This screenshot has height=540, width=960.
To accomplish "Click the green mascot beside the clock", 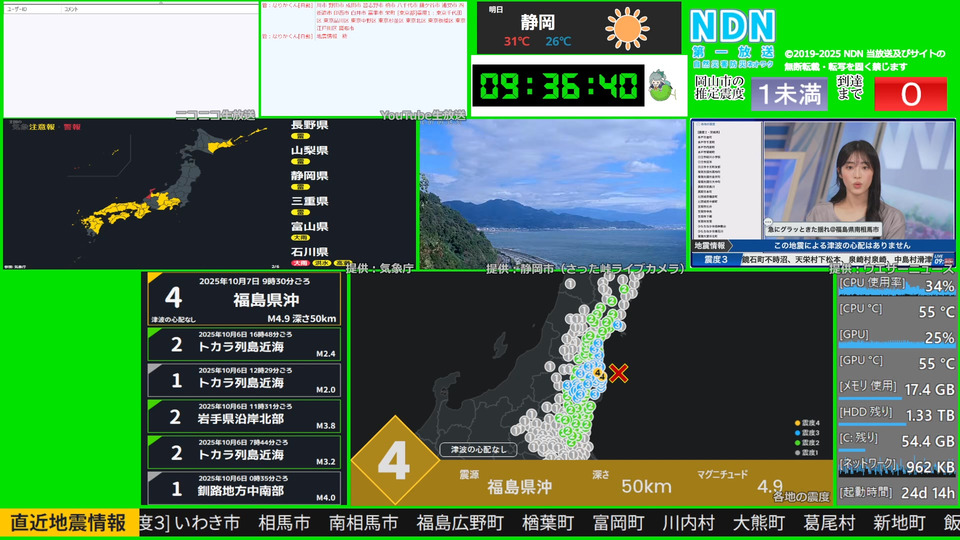I will coord(663,86).
